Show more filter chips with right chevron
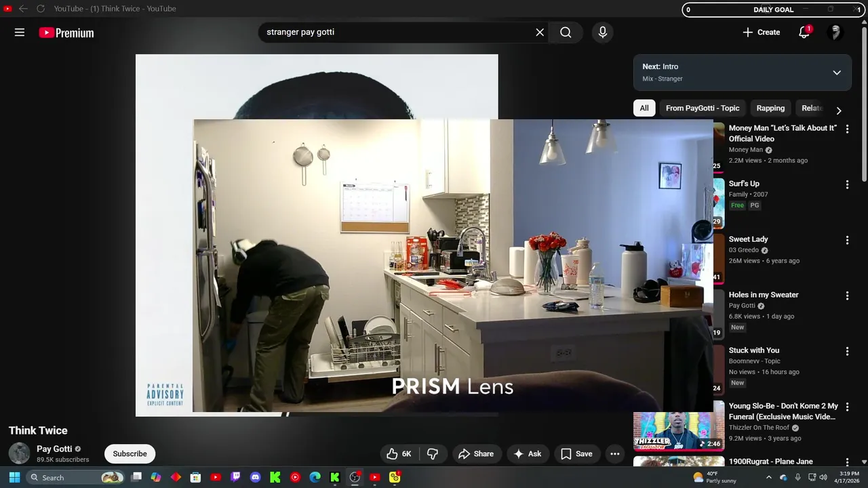The image size is (868, 488). 839,110
